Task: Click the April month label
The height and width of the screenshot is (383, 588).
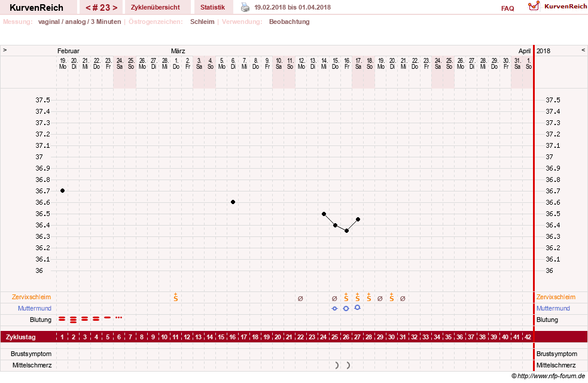Action: pos(525,51)
